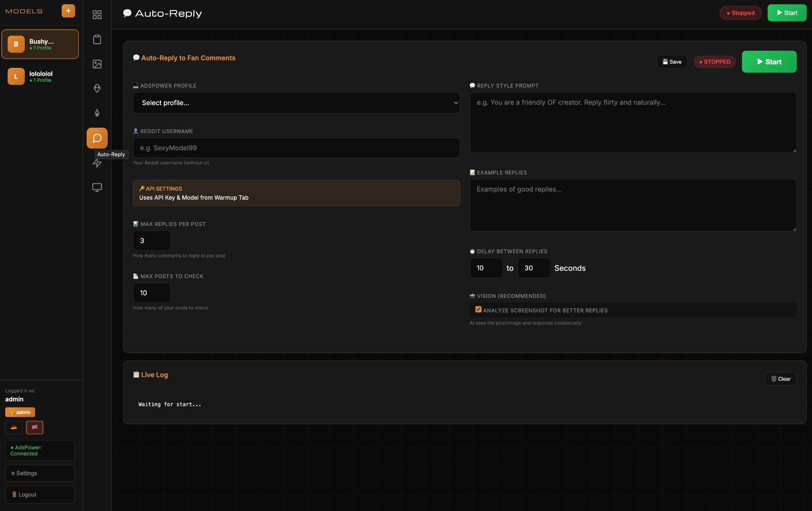Add a new model with plus icon
The width and height of the screenshot is (812, 511).
68,11
